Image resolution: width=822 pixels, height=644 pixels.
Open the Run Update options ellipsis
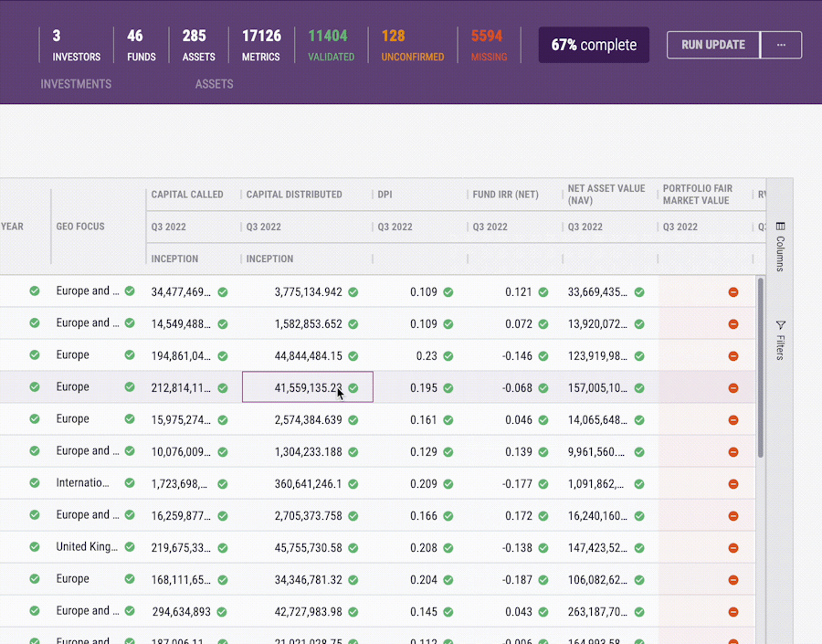click(781, 45)
